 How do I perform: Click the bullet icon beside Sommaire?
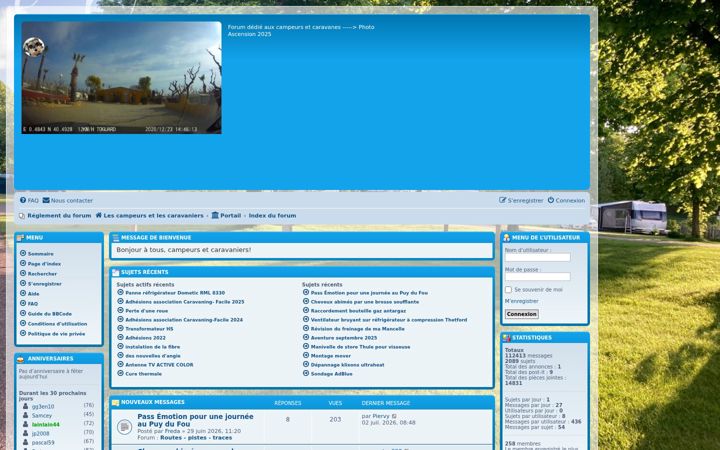(23, 253)
